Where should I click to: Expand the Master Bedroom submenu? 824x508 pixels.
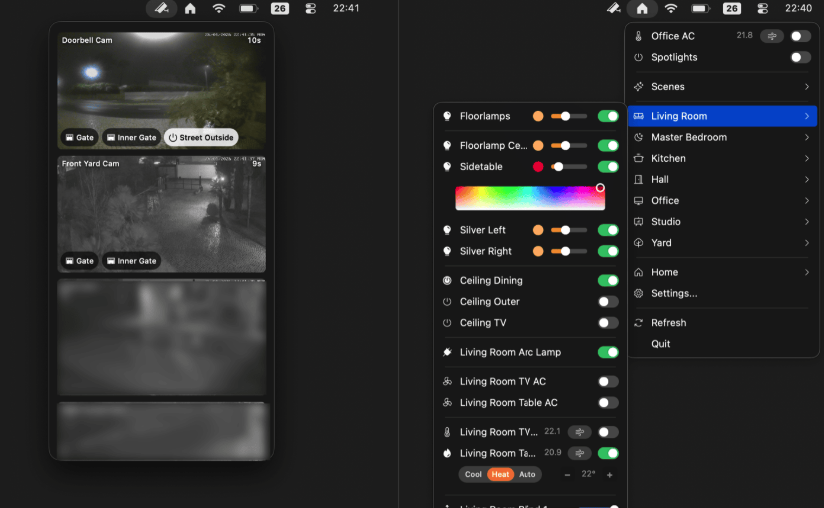coord(806,137)
